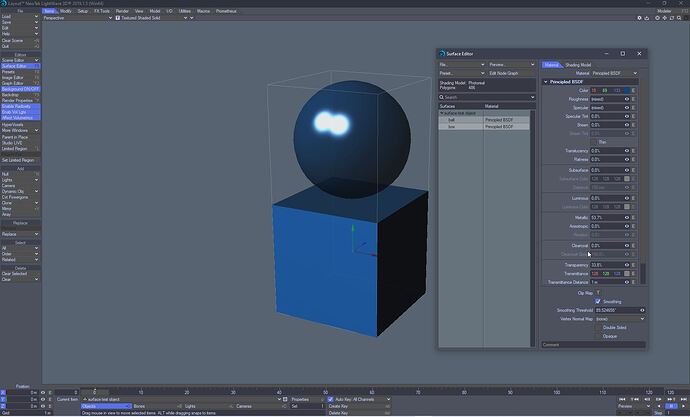
Task: Click the Transmittance color swatch
Action: (x=627, y=274)
